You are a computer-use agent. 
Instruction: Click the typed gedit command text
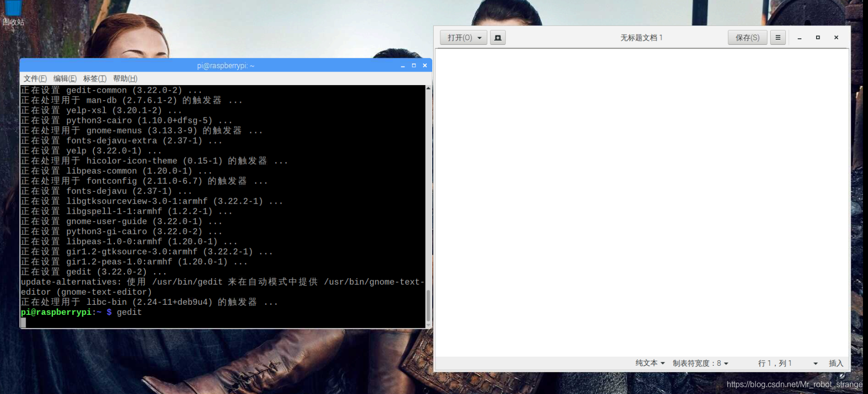(129, 312)
